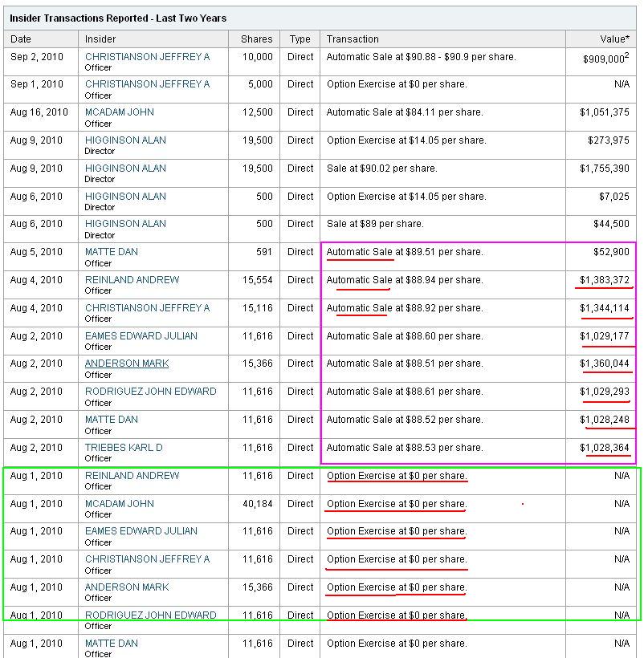Open HIGGINSON ALAN link in $7,025 option row
644x658 pixels.
click(125, 197)
